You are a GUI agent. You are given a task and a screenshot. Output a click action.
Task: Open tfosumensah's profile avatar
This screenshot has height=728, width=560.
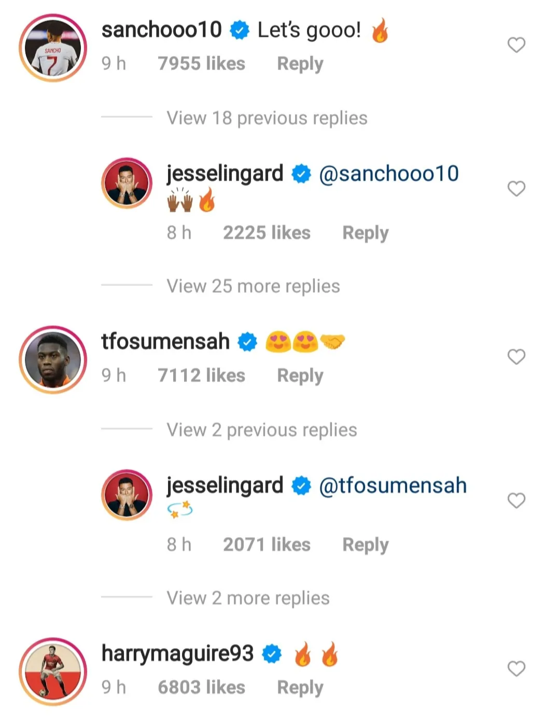click(x=53, y=359)
